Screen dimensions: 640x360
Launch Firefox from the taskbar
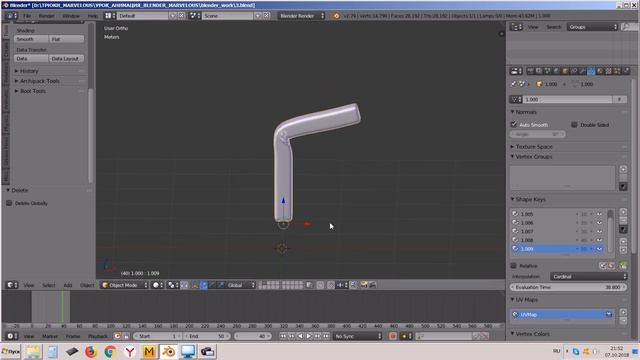91,351
